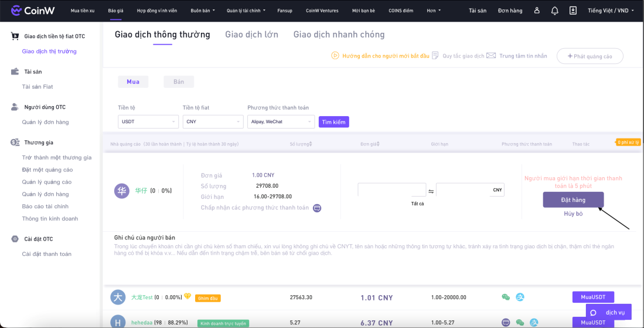Sort by Số lượng column arrows
Viewport: 644px width, 328px height.
pyautogui.click(x=311, y=144)
